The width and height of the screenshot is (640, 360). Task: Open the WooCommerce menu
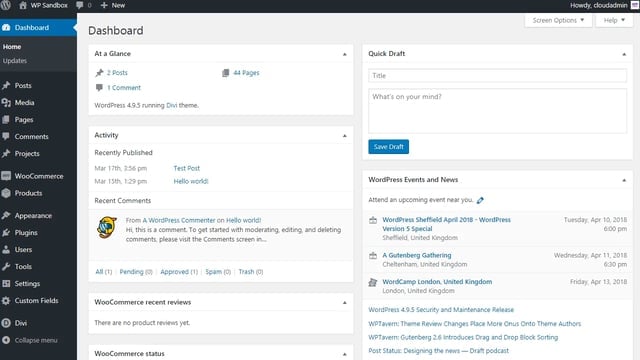click(38, 176)
